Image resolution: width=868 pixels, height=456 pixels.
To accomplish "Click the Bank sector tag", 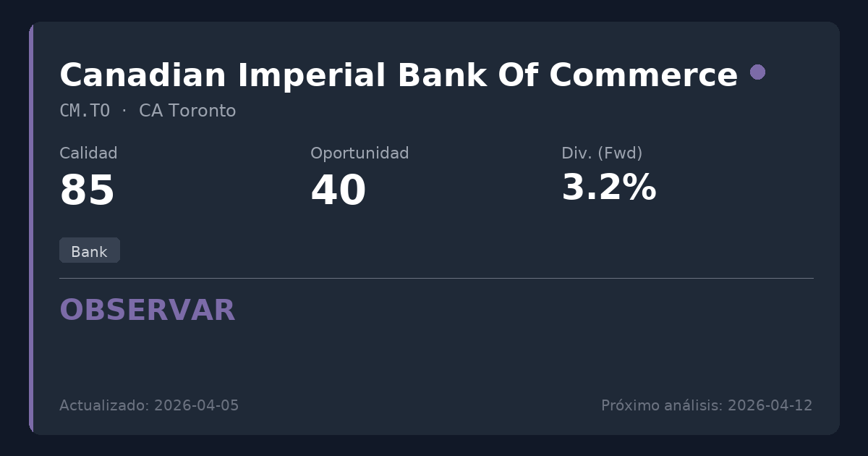I will pyautogui.click(x=89, y=251).
